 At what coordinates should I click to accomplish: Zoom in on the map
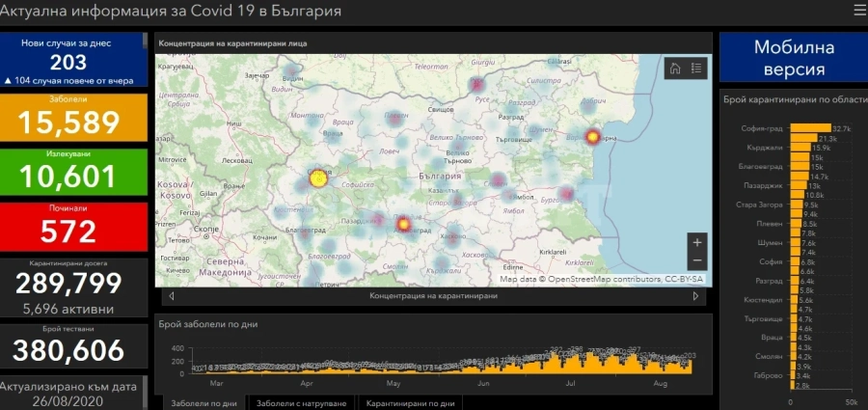[x=697, y=243]
